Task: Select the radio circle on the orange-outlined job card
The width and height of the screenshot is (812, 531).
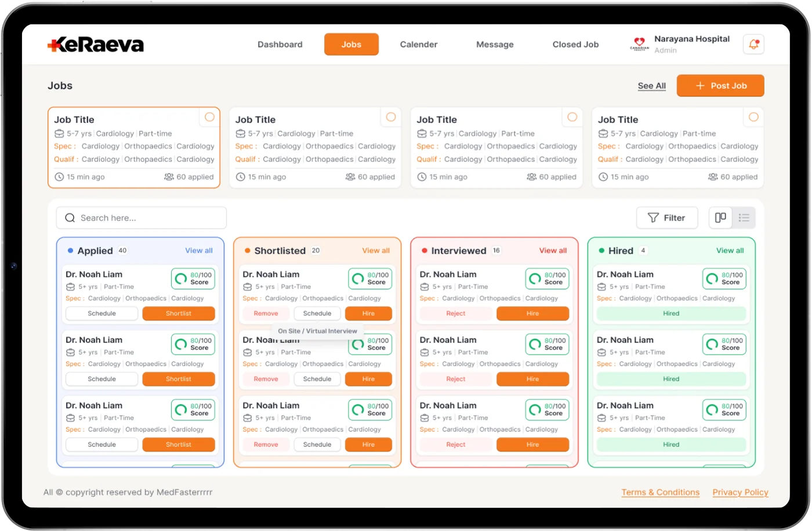Action: click(x=209, y=117)
